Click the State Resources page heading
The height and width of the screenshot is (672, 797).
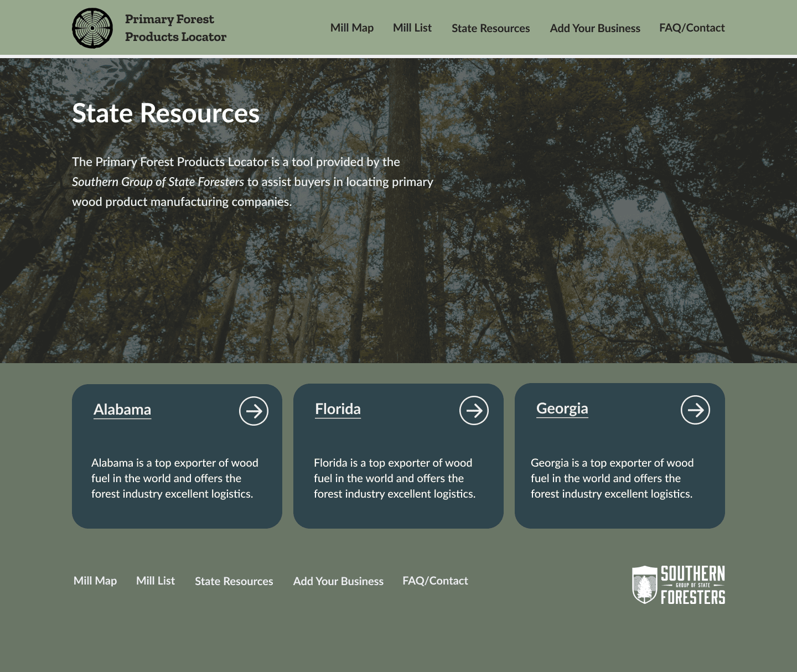[x=165, y=113]
